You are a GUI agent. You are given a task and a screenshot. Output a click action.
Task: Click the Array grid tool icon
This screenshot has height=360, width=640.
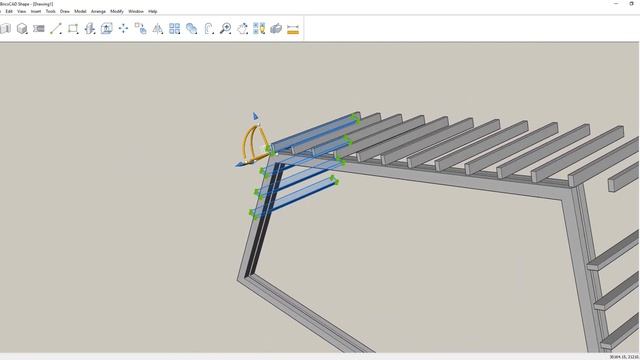[175, 28]
